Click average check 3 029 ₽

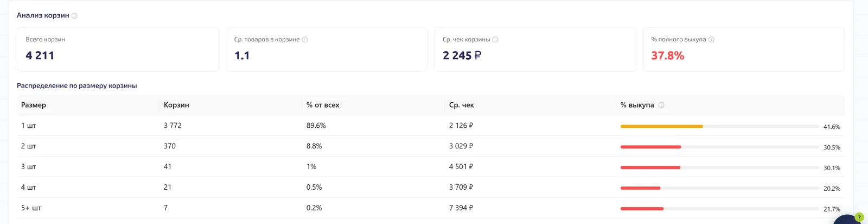[461, 146]
